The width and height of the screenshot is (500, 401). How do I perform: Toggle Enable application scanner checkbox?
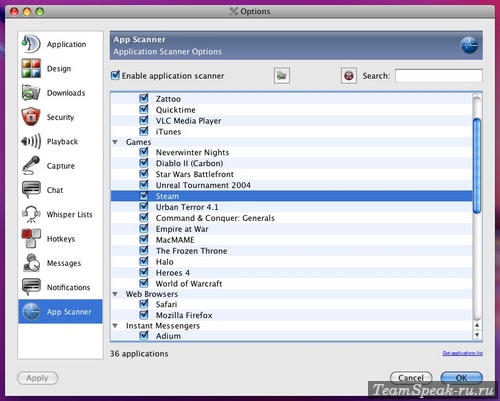point(115,75)
